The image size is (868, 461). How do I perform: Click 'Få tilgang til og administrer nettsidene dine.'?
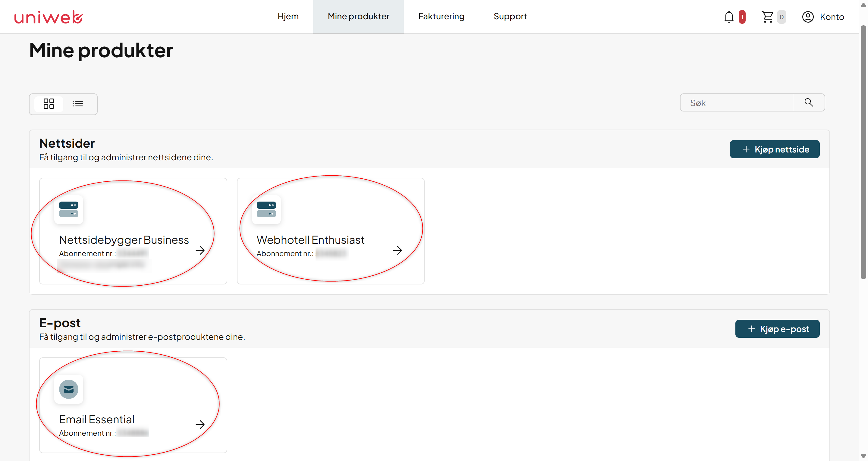pos(126,157)
